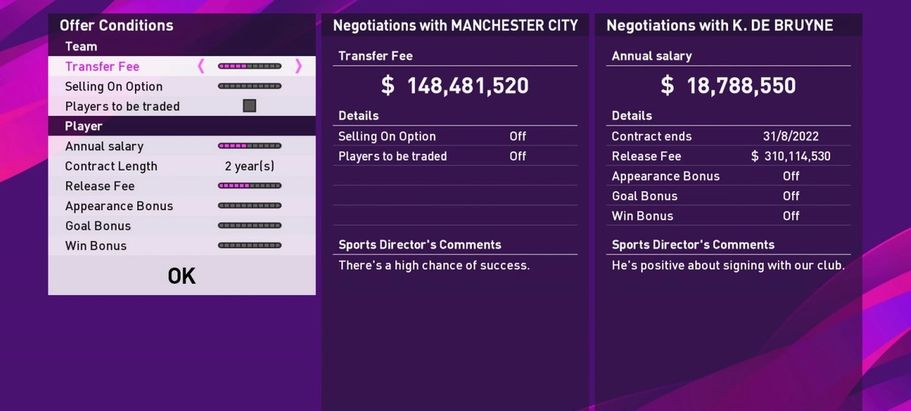Click the Release Fee $310,114,530 value
Image resolution: width=911 pixels, height=411 pixels.
coord(791,156)
